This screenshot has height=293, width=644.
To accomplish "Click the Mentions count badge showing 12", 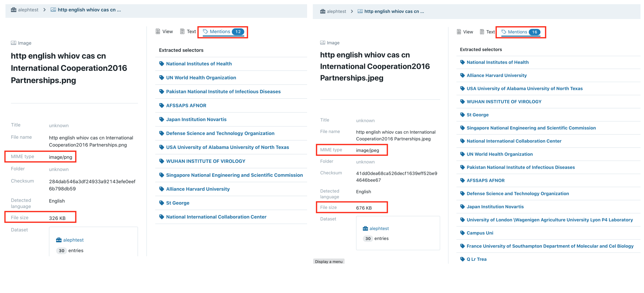I will [238, 32].
